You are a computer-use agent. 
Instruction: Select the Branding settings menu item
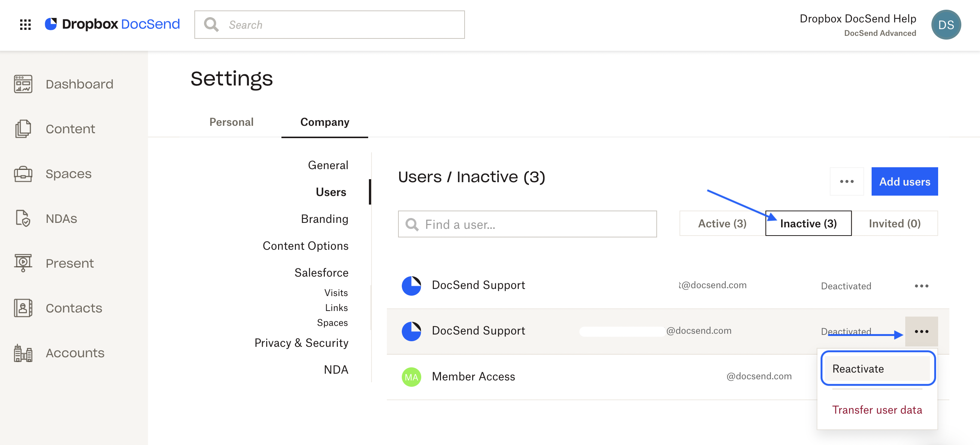[324, 218]
